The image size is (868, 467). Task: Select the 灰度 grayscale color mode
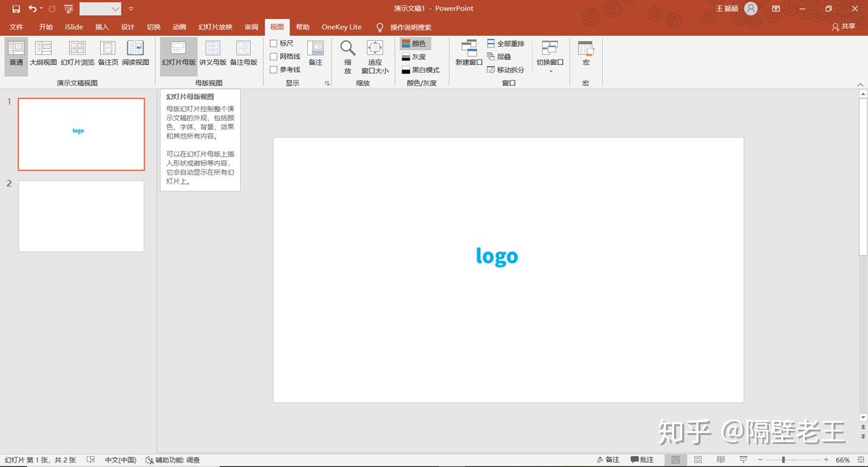point(414,57)
